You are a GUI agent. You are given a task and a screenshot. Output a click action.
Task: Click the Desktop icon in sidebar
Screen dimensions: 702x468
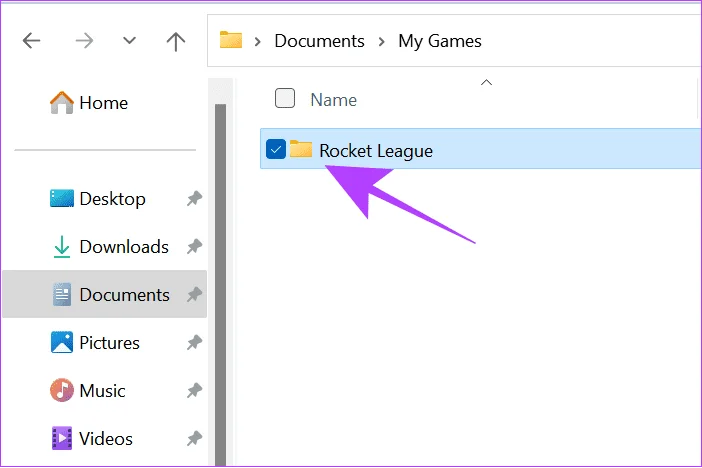point(62,198)
